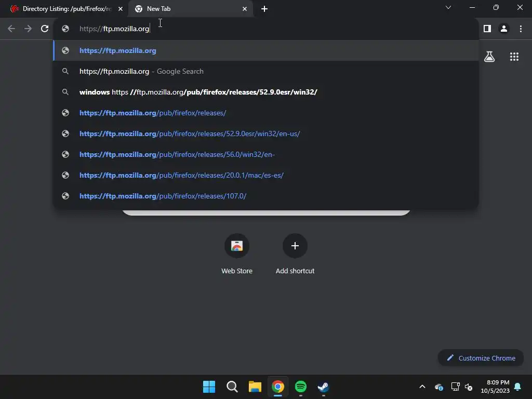The width and height of the screenshot is (532, 399).
Task: Open the Chrome Labs flask icon
Action: tap(489, 57)
